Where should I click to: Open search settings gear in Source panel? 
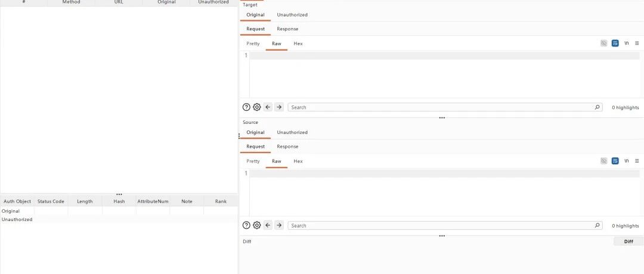[256, 225]
